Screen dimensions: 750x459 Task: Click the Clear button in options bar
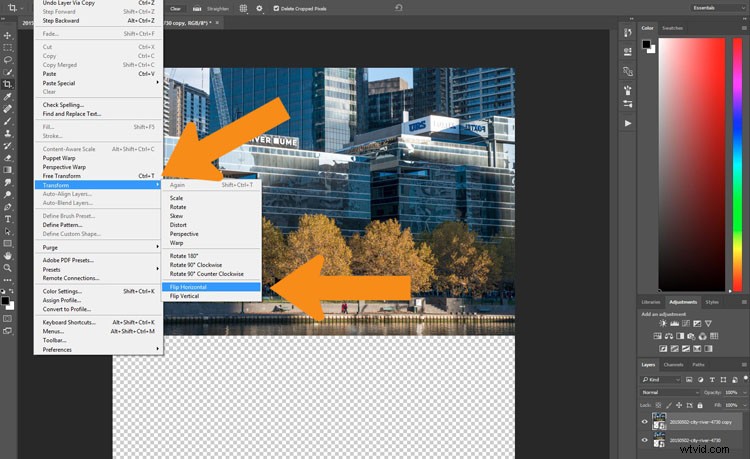(x=176, y=9)
